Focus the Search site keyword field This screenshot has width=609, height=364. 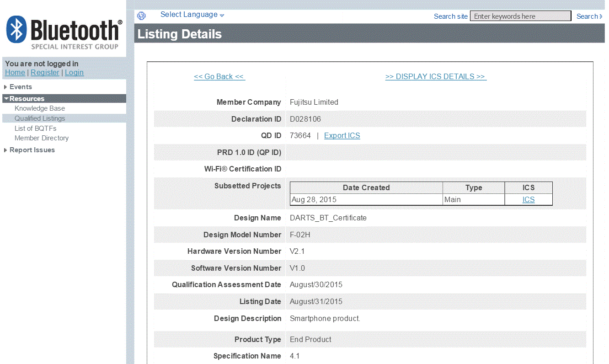[520, 16]
